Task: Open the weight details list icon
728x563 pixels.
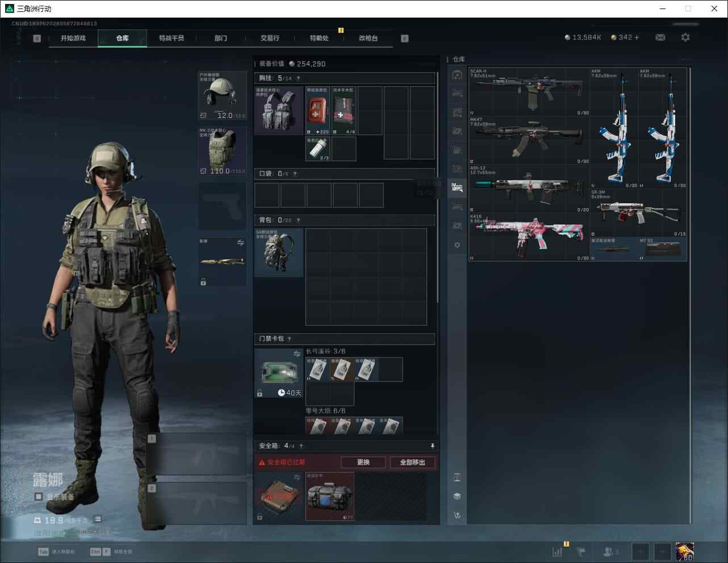Action: [98, 519]
